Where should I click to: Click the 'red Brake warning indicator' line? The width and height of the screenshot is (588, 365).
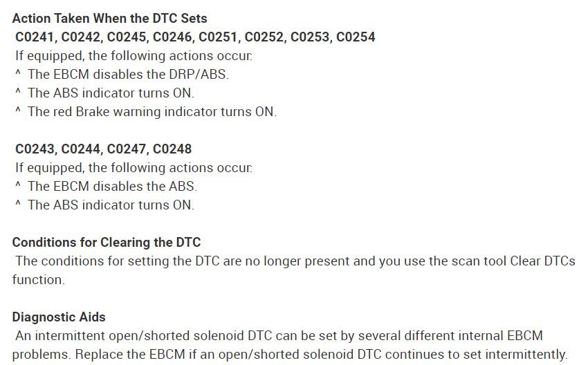coord(151,112)
